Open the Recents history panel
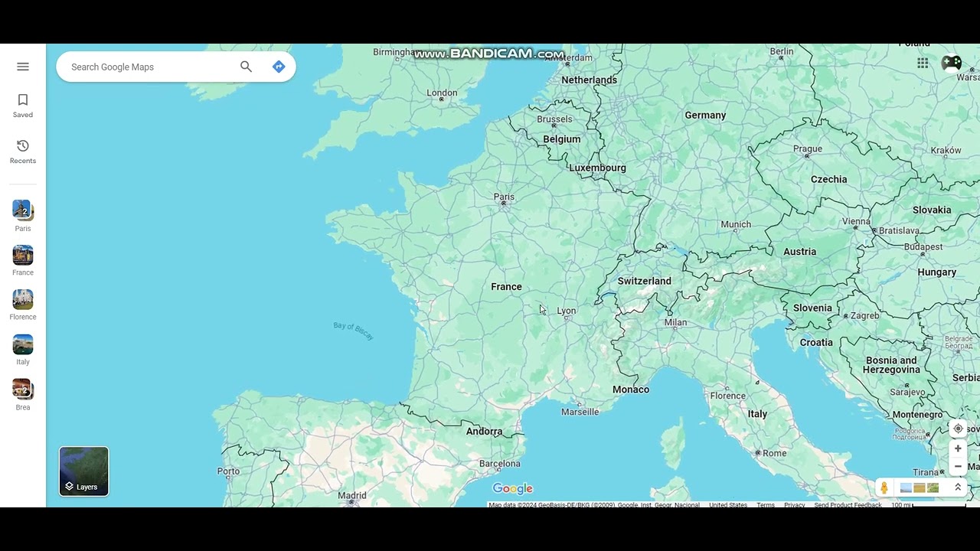 (x=23, y=152)
